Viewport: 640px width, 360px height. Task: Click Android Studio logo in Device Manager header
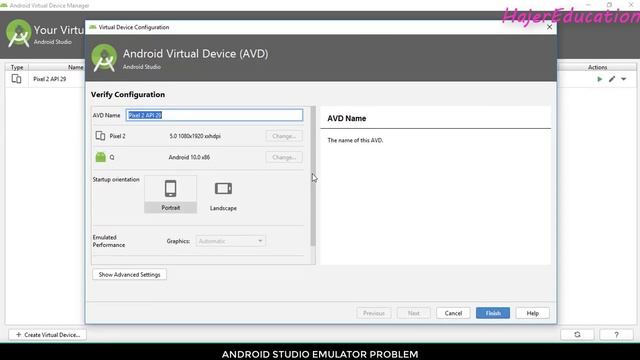pyautogui.click(x=18, y=33)
